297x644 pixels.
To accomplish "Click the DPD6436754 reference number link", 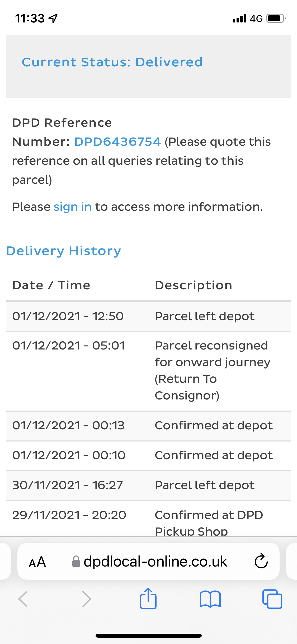I will (117, 142).
